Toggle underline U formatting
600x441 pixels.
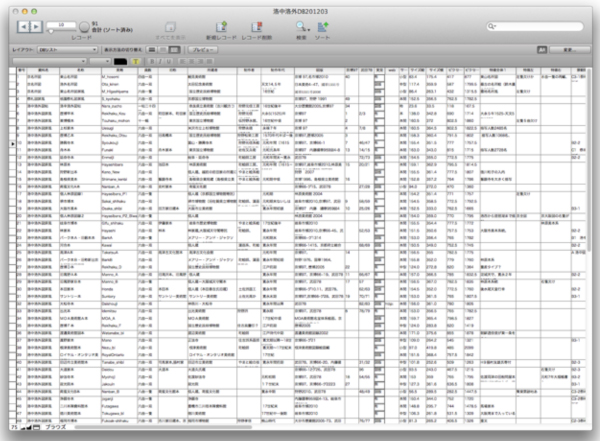(168, 61)
